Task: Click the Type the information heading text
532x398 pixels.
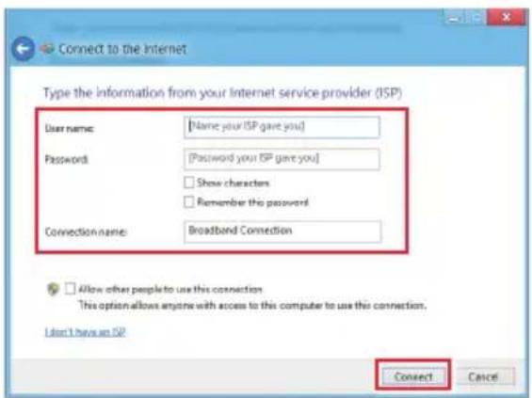Action: (222, 92)
